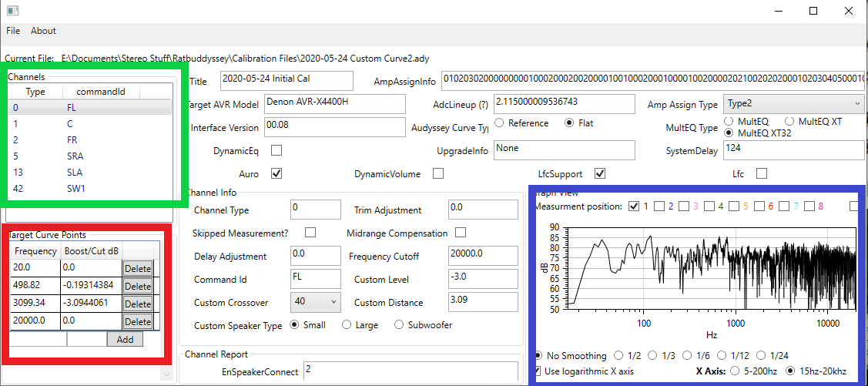Set Custom Speaker Type to Large
868x386 pixels.
[x=347, y=325]
